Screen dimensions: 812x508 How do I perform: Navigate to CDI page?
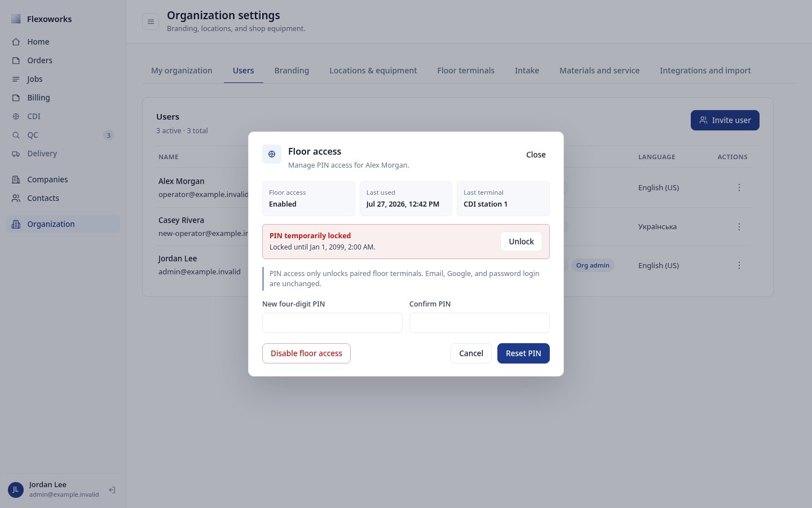click(x=63, y=116)
